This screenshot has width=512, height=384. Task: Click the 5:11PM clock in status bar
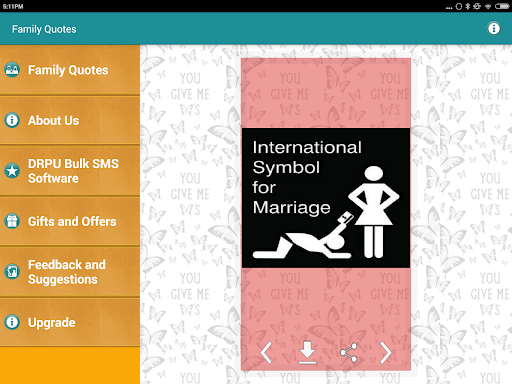coord(13,6)
